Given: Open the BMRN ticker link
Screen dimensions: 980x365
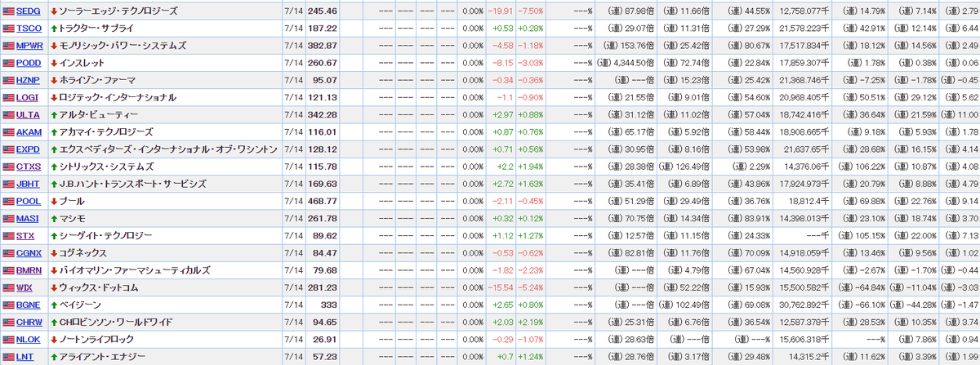Looking at the screenshot, I should [x=29, y=269].
